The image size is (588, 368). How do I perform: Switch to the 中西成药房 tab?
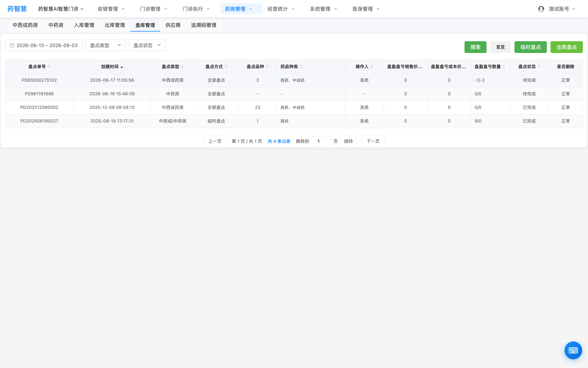[x=25, y=25]
